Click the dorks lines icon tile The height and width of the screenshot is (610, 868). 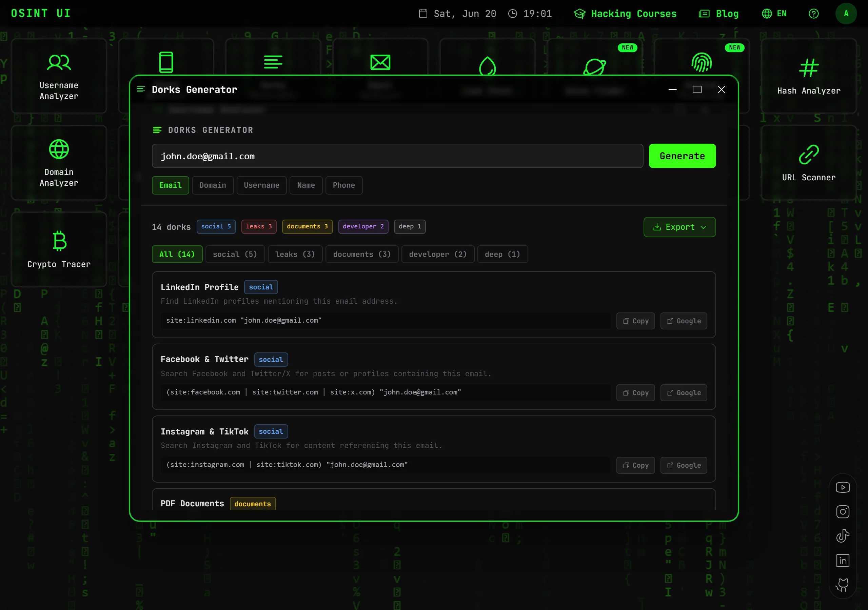273,62
